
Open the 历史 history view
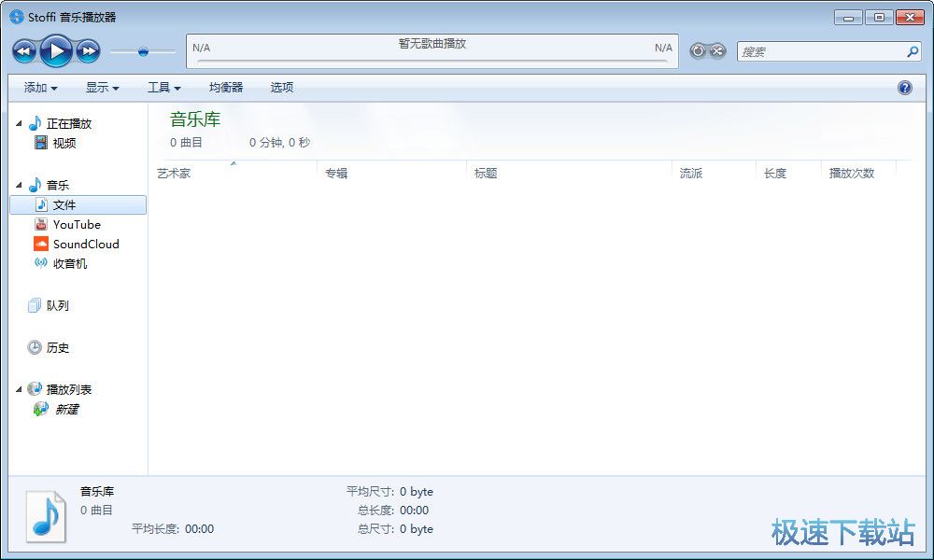coord(57,347)
